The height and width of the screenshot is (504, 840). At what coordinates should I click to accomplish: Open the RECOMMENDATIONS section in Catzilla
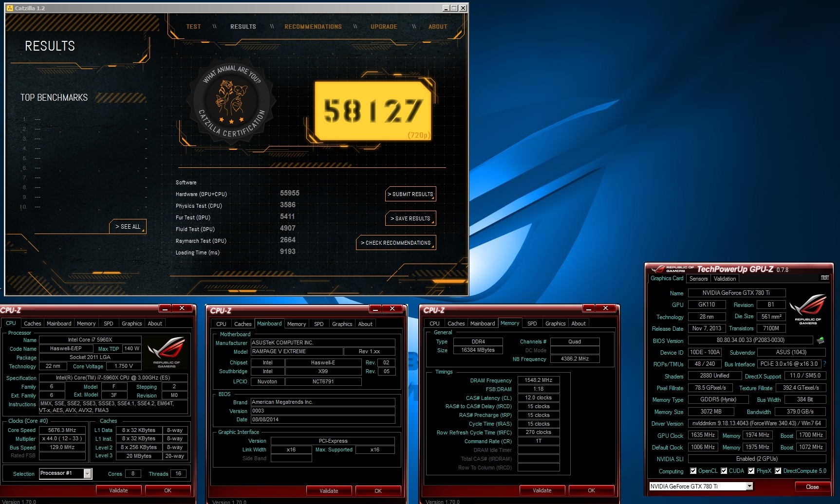[x=313, y=27]
